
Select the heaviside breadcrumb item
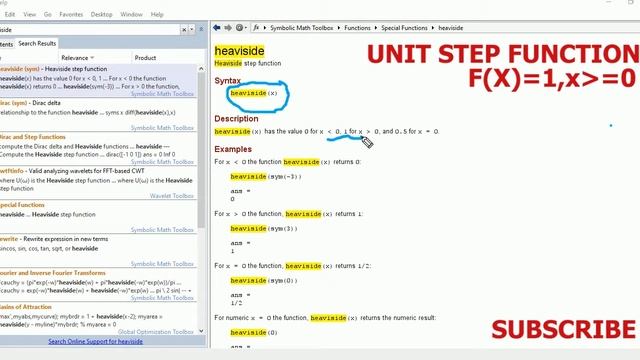tap(451, 28)
